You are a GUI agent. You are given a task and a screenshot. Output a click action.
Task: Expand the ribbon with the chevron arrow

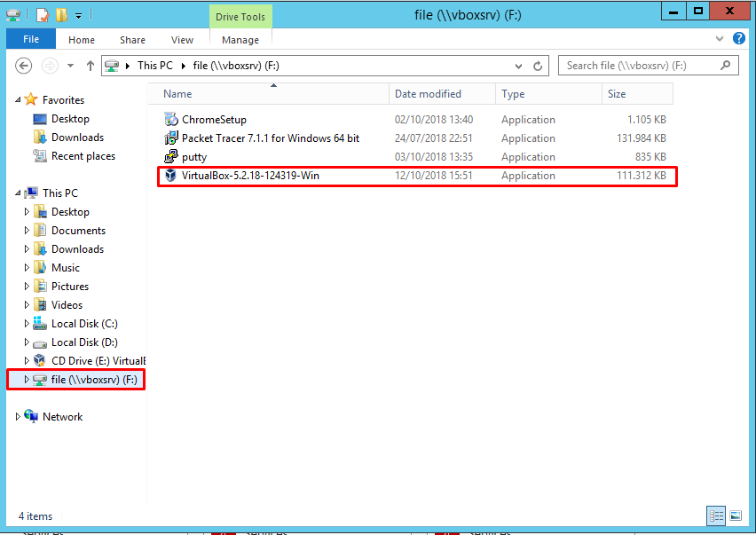(720, 38)
